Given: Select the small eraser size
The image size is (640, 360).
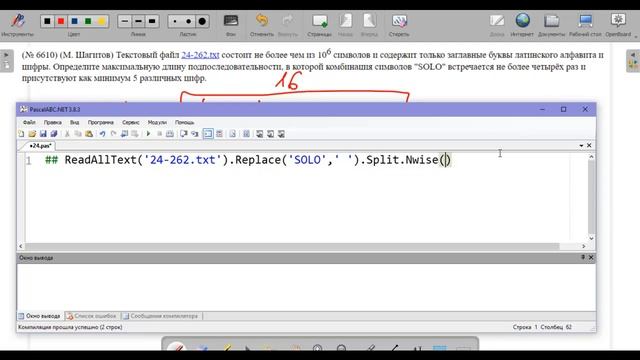Looking at the screenshot, I should point(175,21).
